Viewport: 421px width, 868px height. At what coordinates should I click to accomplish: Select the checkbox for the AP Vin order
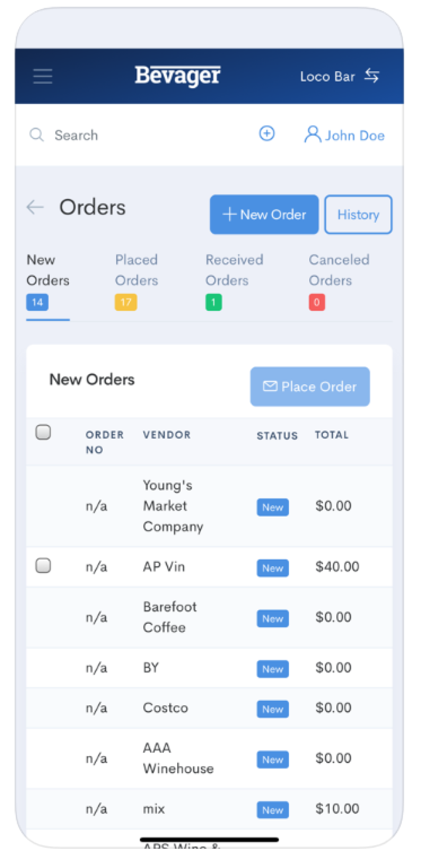coord(43,566)
